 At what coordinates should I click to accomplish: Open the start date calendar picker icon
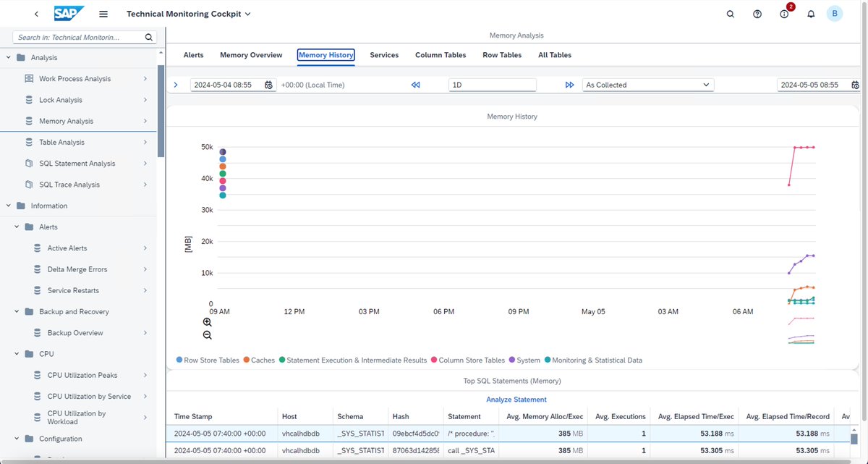[x=268, y=85]
